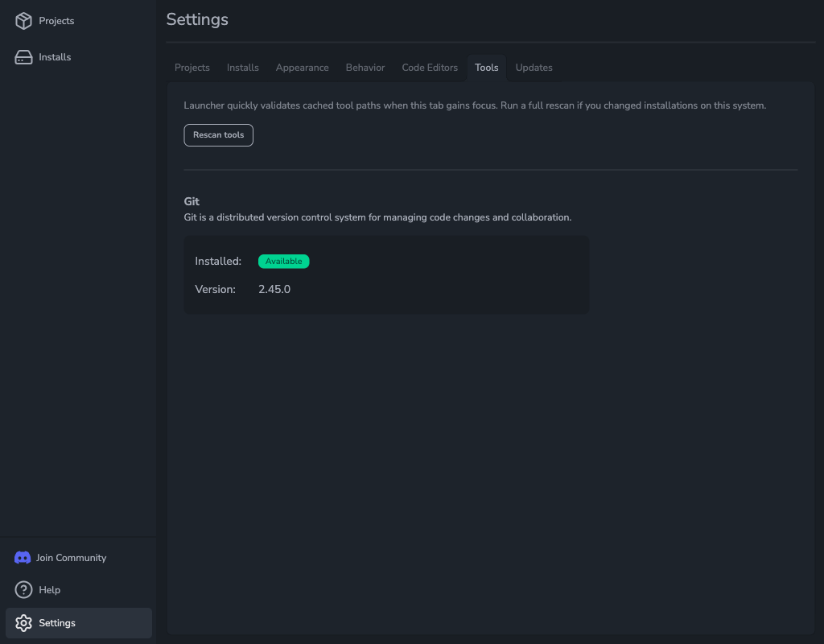Open Projects via the sidebar cube icon
The width and height of the screenshot is (824, 644).
point(23,21)
